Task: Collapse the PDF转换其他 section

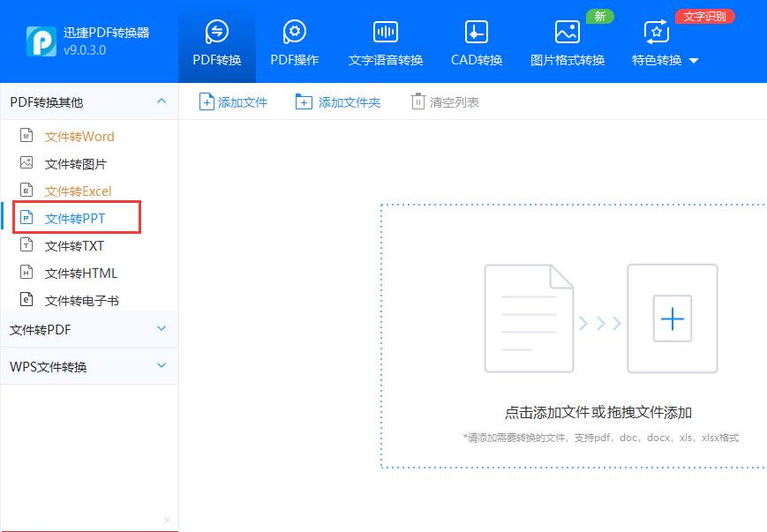Action: coord(162,101)
